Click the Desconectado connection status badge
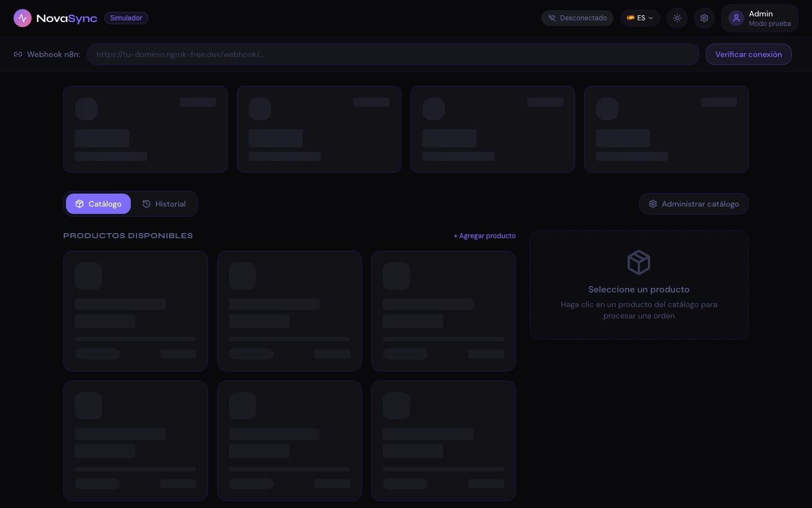Image resolution: width=812 pixels, height=508 pixels. click(x=577, y=18)
